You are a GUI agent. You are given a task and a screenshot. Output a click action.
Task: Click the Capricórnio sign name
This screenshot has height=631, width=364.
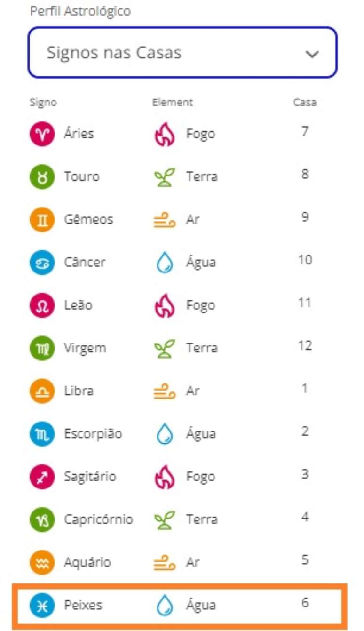[x=98, y=519]
